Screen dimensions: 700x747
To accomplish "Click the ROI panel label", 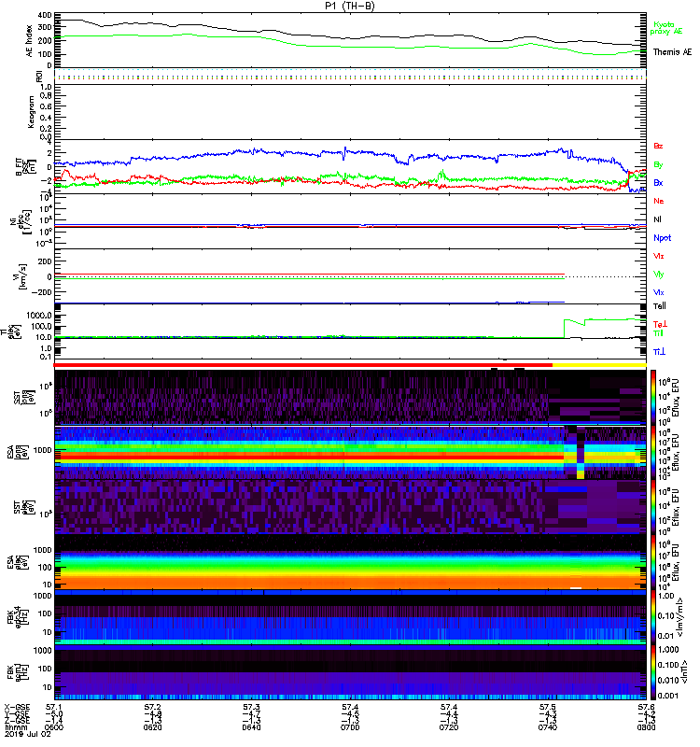I will point(39,76).
